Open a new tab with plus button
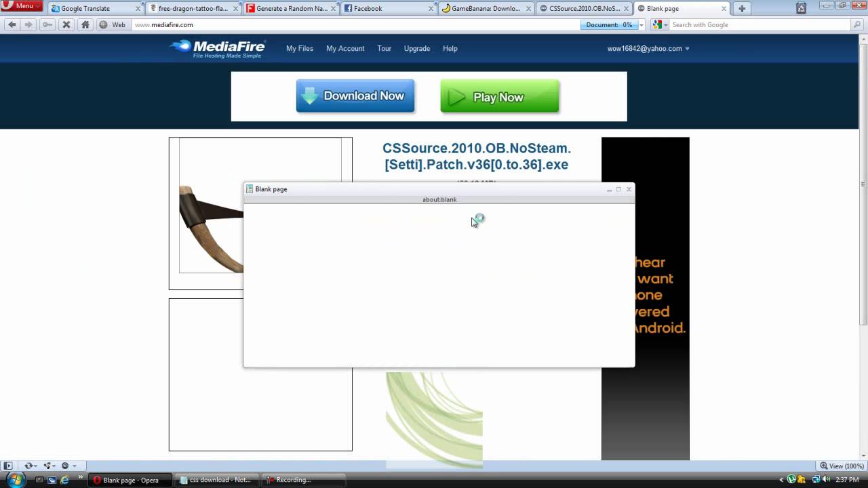Screen dimensions: 868x488 (742, 9)
